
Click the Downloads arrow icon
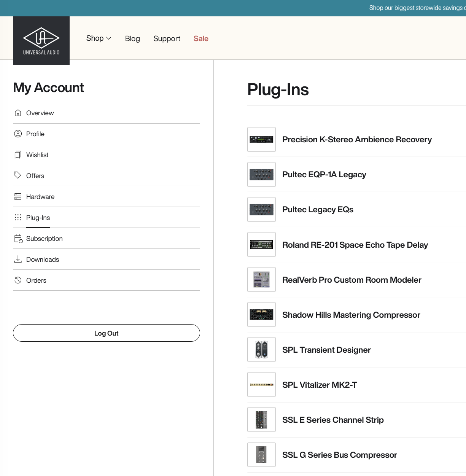pyautogui.click(x=18, y=259)
